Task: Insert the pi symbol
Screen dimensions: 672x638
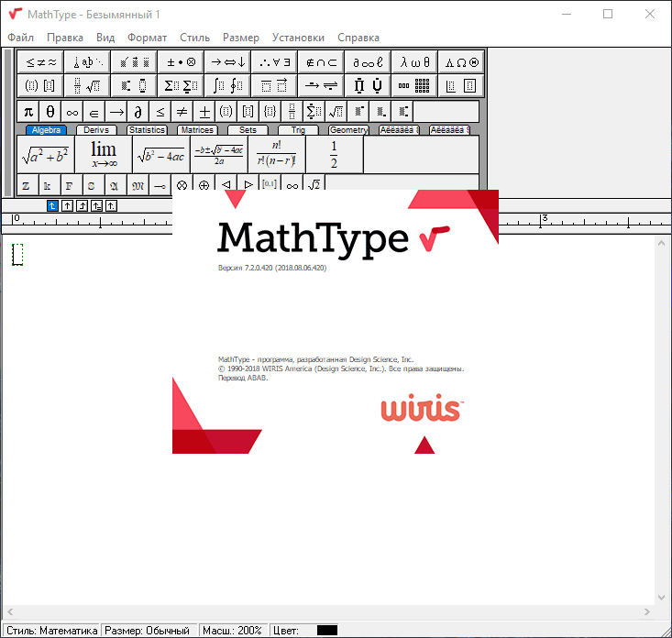Action: (x=28, y=111)
